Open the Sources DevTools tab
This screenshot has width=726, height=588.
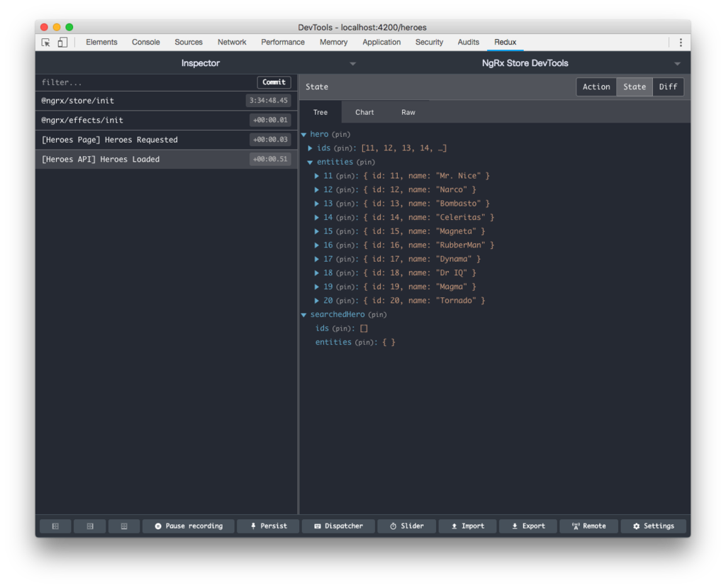[189, 42]
